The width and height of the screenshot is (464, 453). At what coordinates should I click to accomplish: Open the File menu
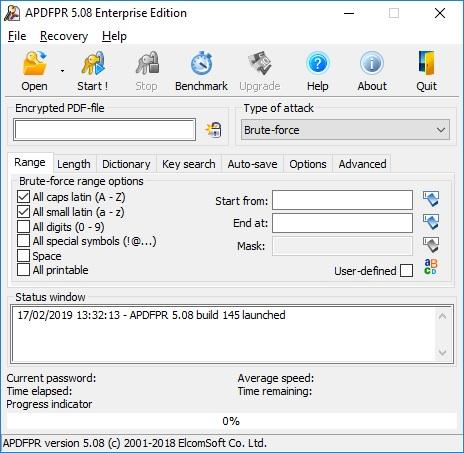(x=17, y=36)
